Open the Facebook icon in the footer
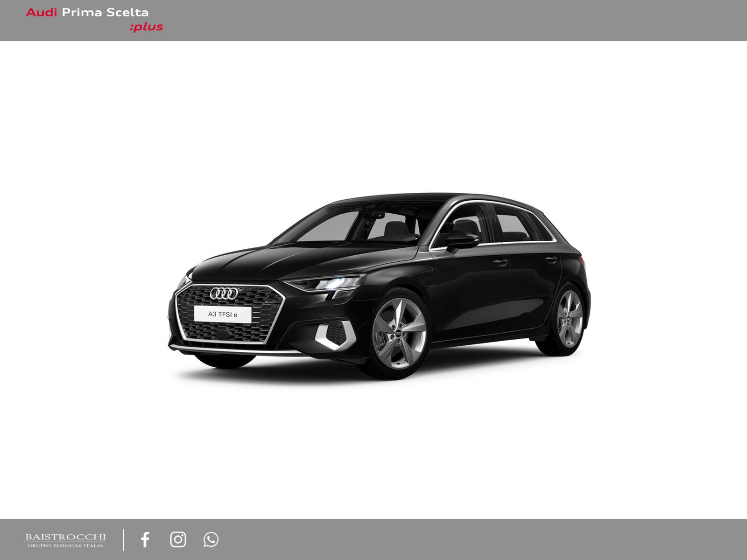Screen dimensions: 747x560 click(x=145, y=539)
